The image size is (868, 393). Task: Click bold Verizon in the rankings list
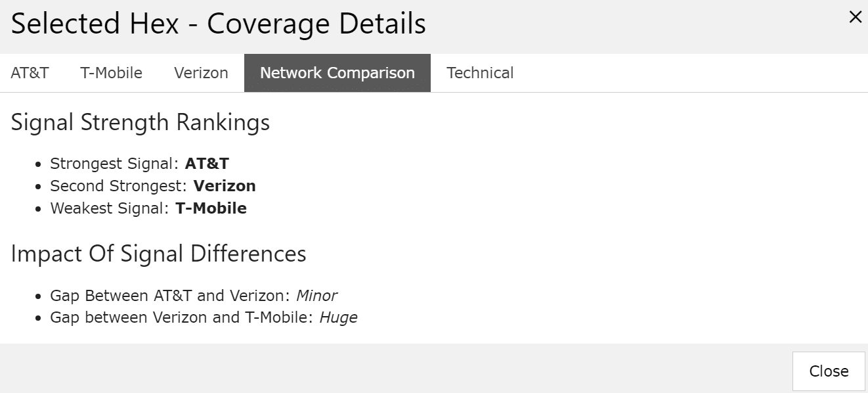click(225, 186)
